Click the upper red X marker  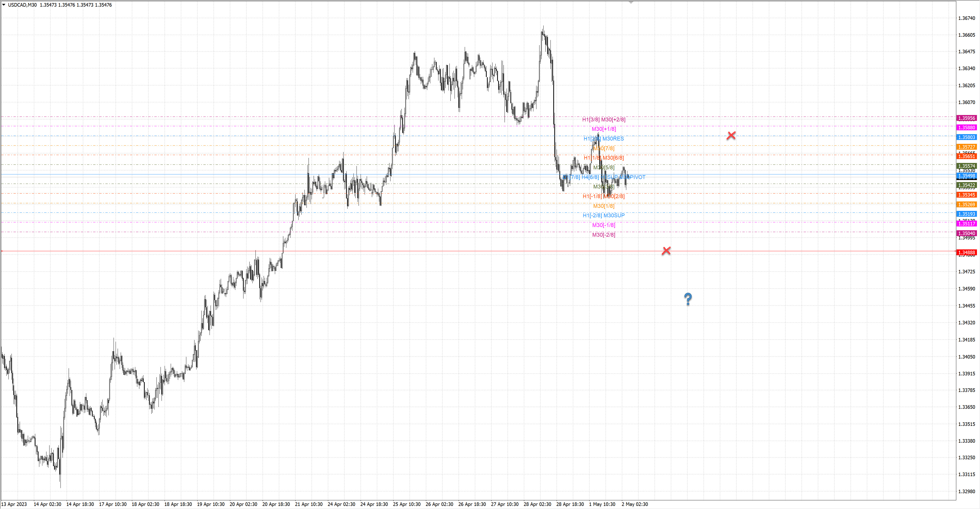tap(731, 135)
